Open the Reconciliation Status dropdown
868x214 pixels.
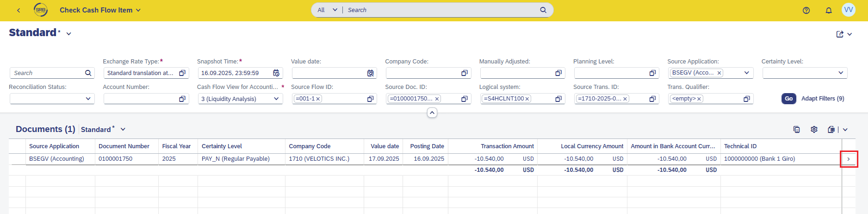pyautogui.click(x=88, y=99)
